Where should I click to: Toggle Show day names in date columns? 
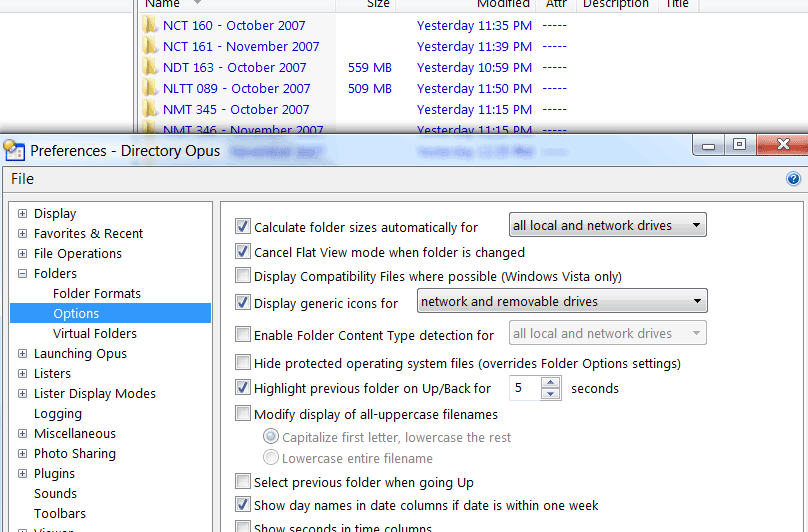click(x=243, y=504)
